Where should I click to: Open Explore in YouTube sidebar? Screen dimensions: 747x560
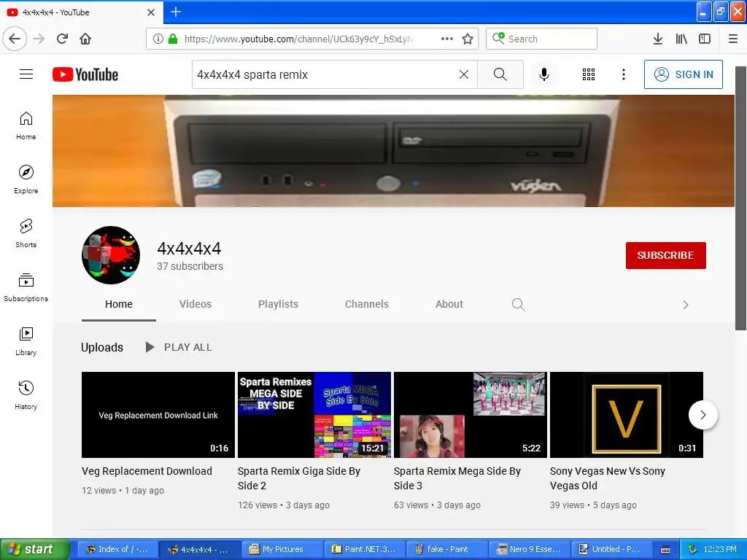[x=26, y=179]
